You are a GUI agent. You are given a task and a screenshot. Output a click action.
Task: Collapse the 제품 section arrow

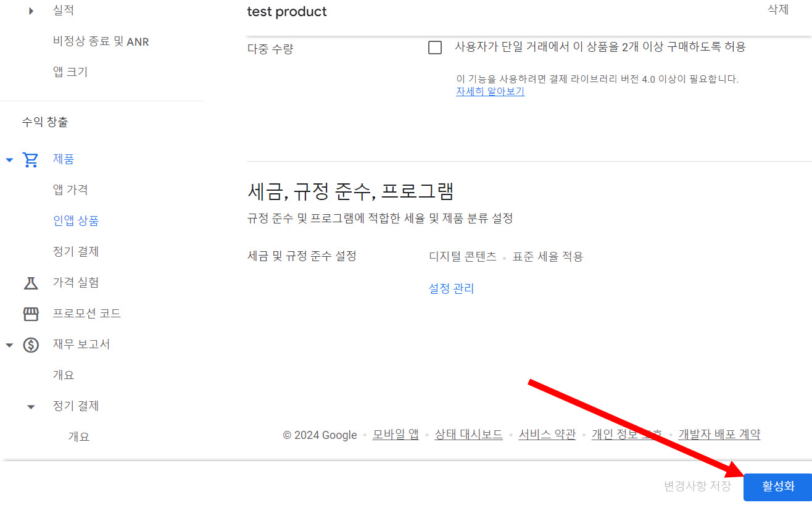(x=9, y=160)
